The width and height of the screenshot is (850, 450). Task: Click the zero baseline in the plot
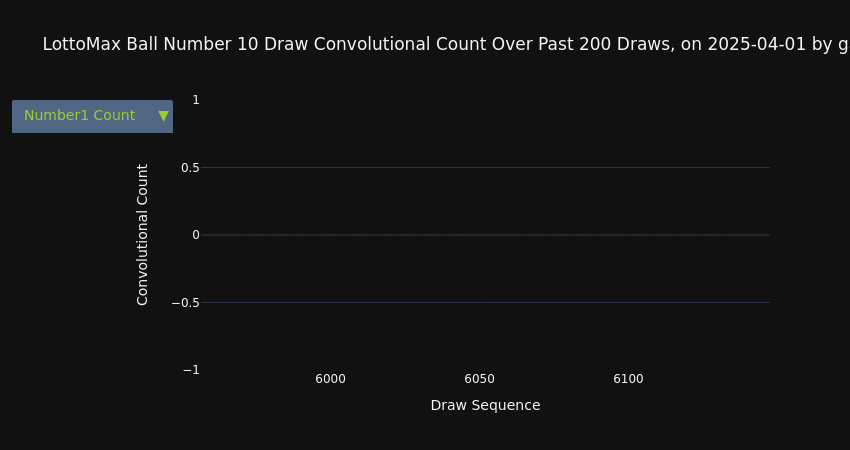[485, 235]
